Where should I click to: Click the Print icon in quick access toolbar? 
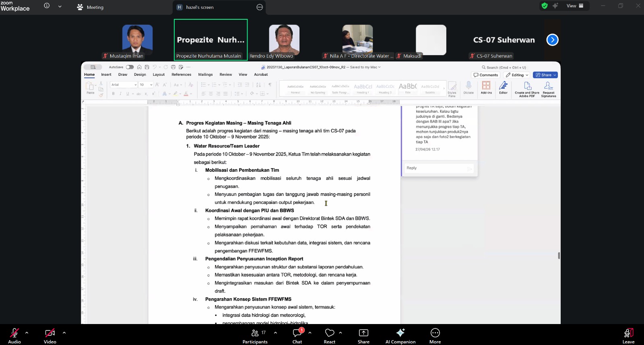tap(173, 67)
